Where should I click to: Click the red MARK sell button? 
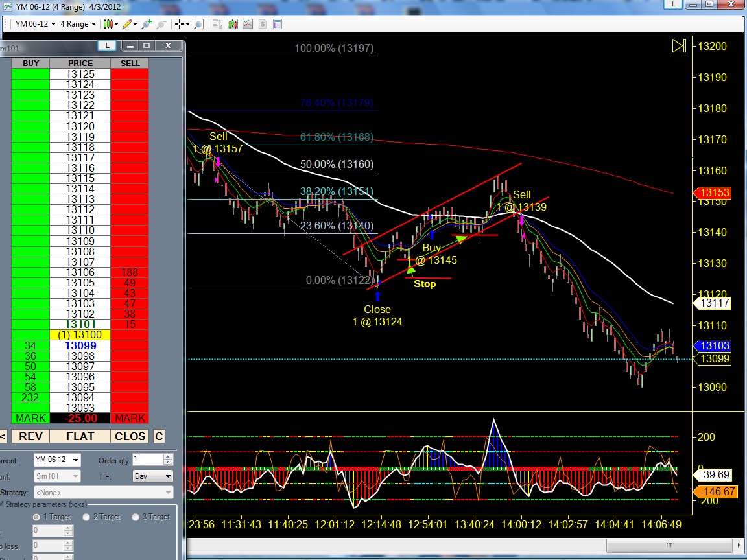coord(130,418)
